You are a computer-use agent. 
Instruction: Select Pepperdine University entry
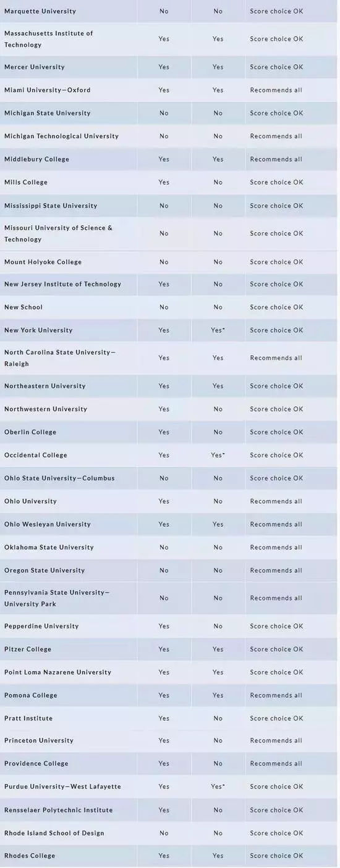point(41,626)
